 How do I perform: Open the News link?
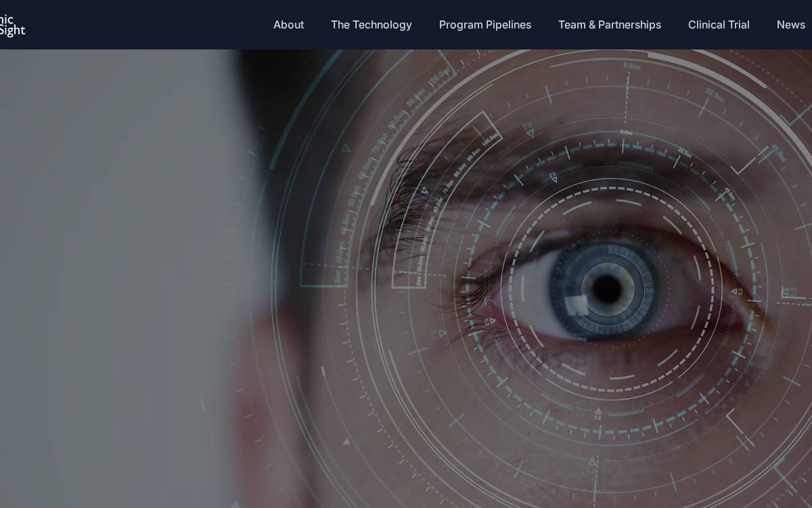tap(790, 25)
